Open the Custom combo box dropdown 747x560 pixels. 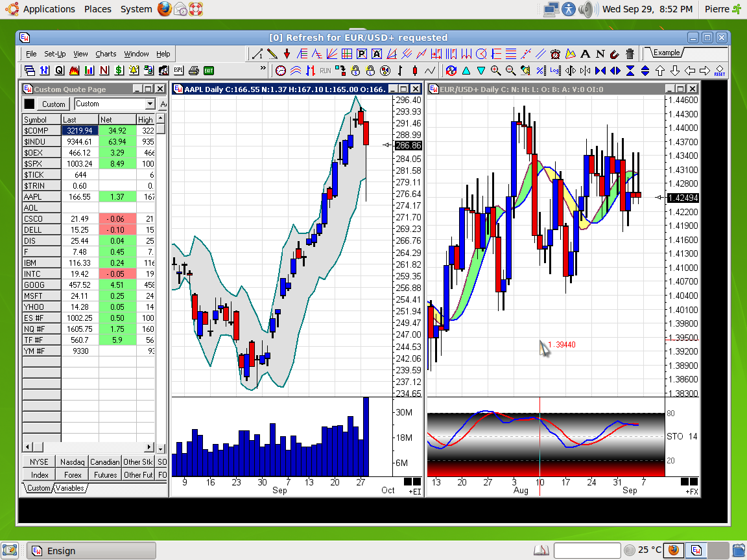150,104
